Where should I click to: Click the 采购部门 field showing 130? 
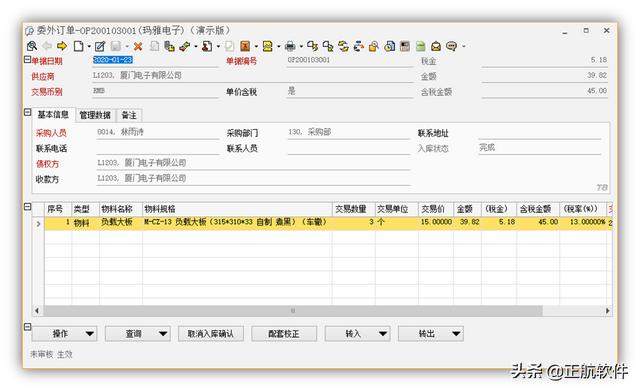click(x=349, y=132)
